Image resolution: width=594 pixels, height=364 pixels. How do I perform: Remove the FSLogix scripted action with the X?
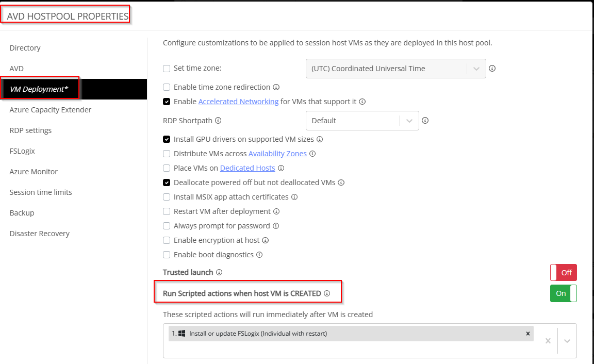(527, 333)
